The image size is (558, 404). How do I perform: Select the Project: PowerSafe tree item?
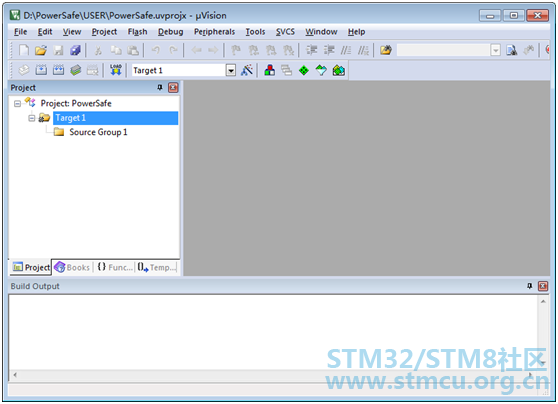76,104
